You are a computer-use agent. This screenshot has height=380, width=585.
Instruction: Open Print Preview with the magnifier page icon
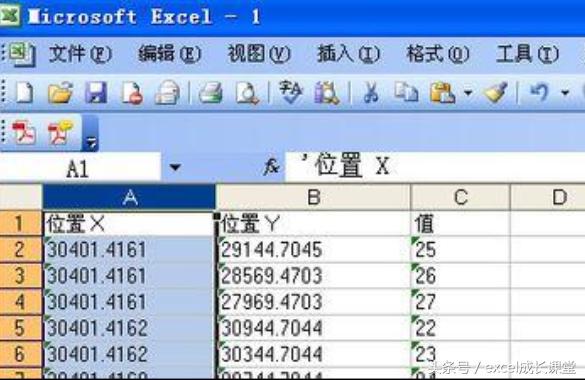pyautogui.click(x=247, y=92)
